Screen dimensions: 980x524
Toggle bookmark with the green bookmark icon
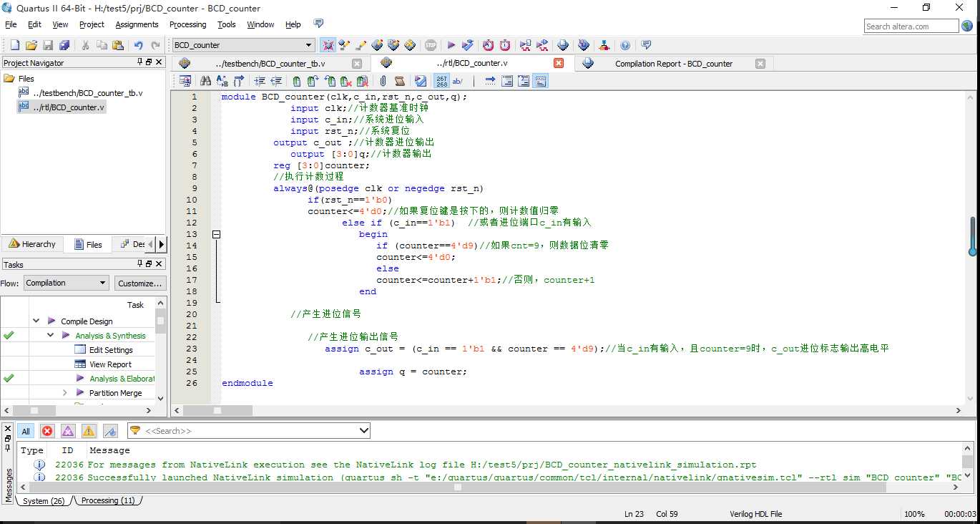click(296, 81)
